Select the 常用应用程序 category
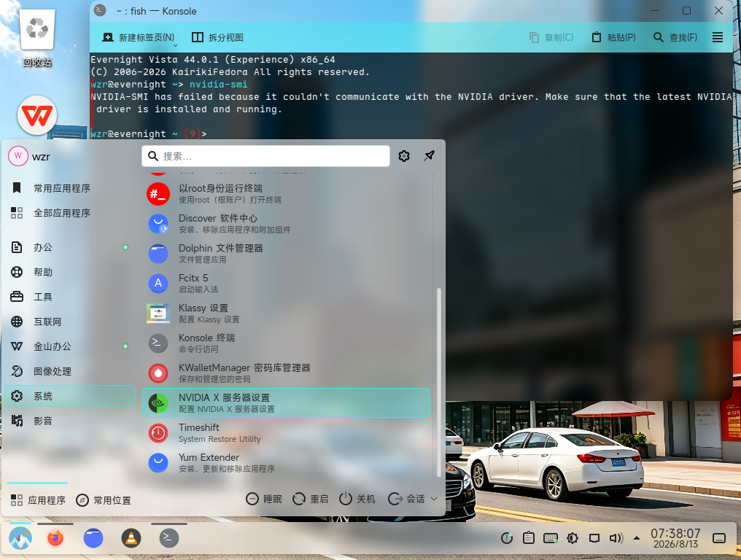741x560 pixels. (70, 188)
